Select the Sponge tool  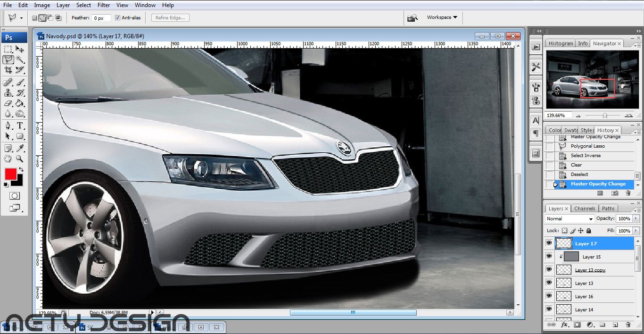pyautogui.click(x=20, y=114)
